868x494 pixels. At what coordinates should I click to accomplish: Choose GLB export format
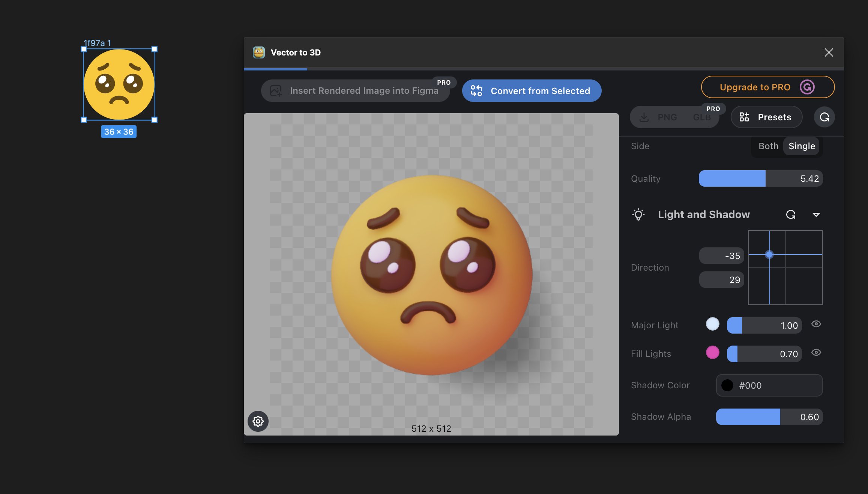click(701, 117)
